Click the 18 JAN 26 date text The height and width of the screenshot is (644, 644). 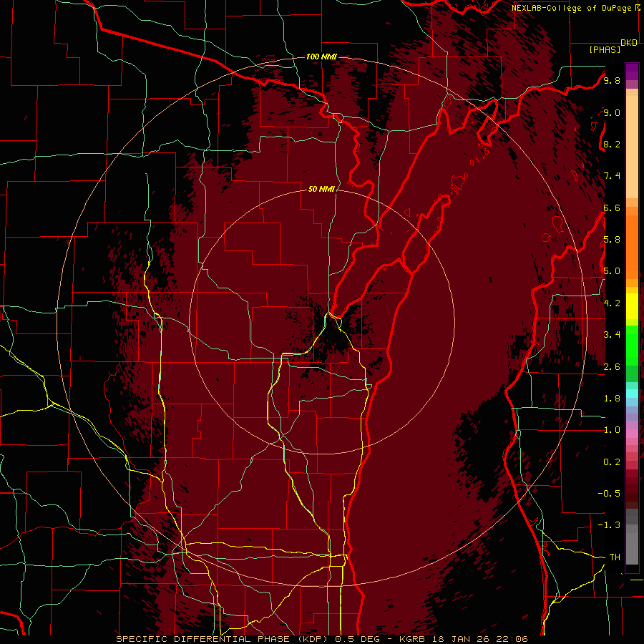click(462, 639)
